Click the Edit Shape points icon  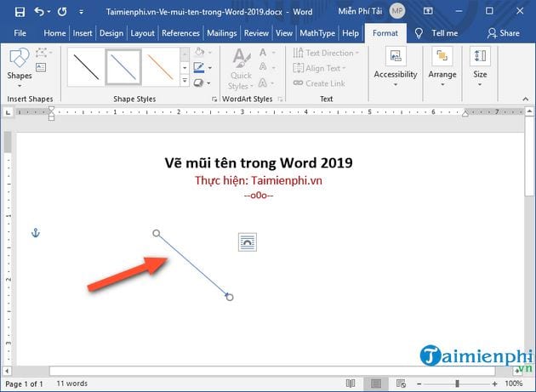(x=42, y=53)
